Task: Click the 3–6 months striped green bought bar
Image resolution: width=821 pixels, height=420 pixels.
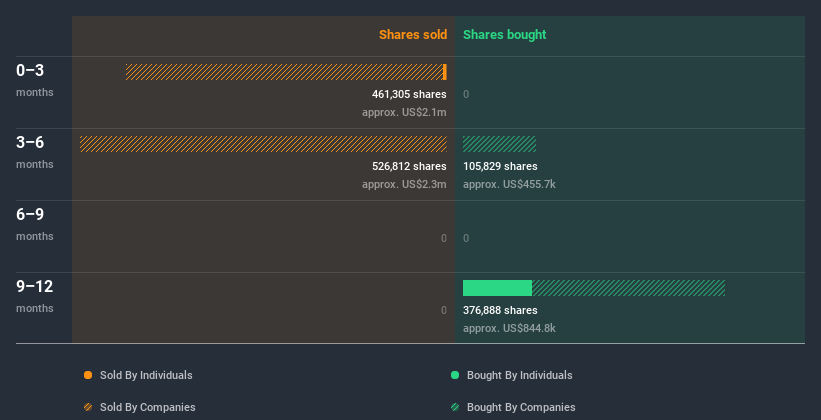Action: point(500,144)
